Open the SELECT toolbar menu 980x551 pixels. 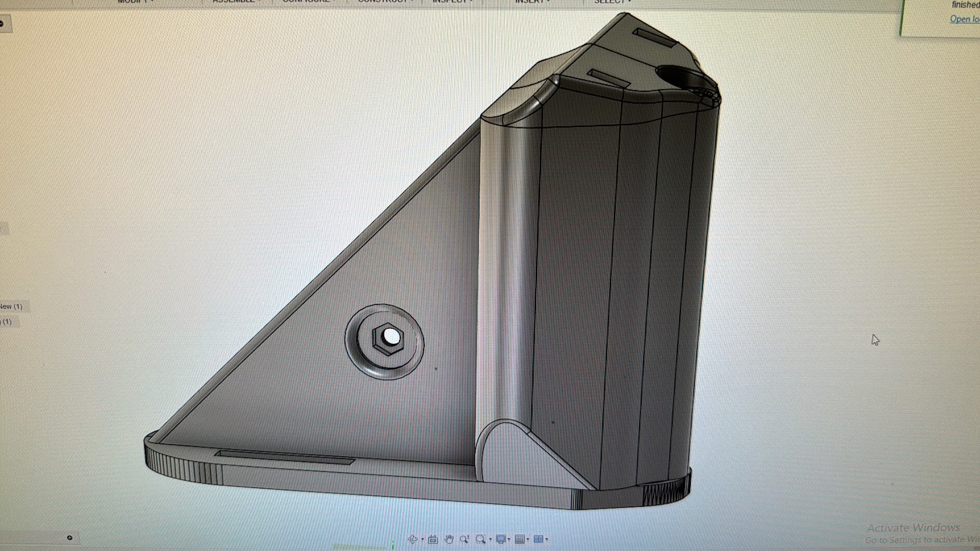click(612, 2)
